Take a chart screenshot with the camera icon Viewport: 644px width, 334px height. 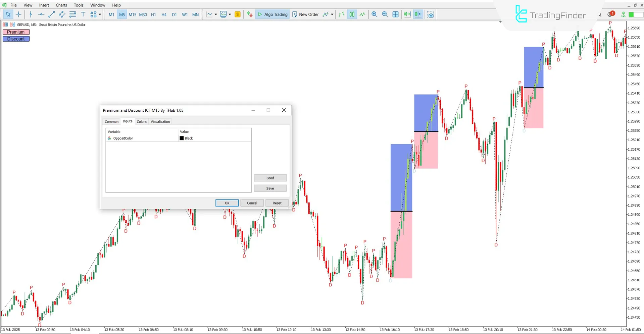tap(431, 14)
